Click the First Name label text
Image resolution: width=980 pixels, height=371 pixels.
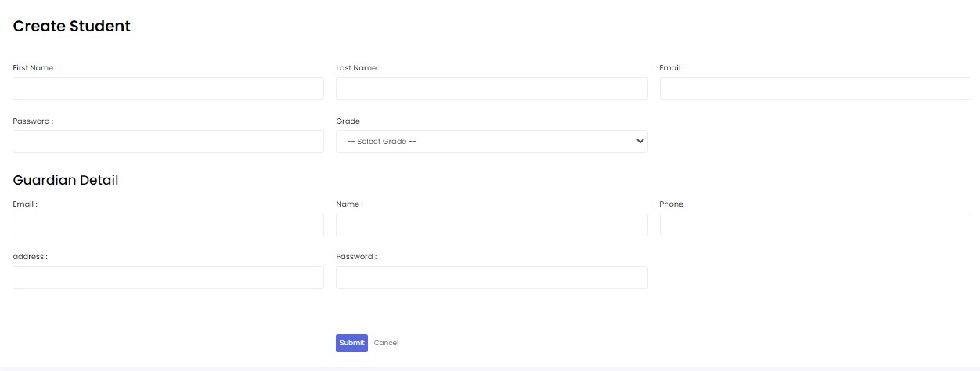(34, 68)
